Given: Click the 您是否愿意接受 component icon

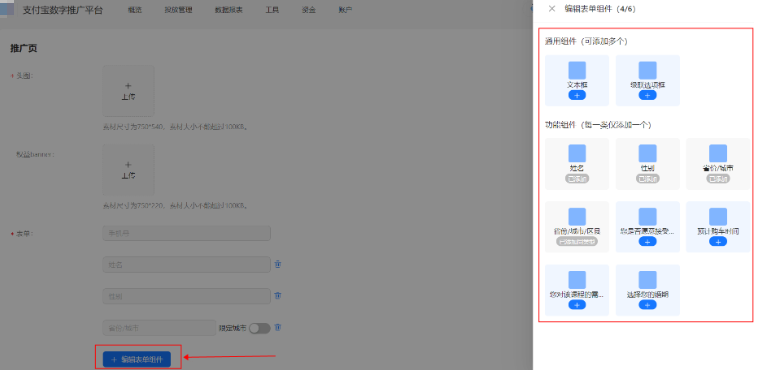Looking at the screenshot, I should click(x=647, y=216).
